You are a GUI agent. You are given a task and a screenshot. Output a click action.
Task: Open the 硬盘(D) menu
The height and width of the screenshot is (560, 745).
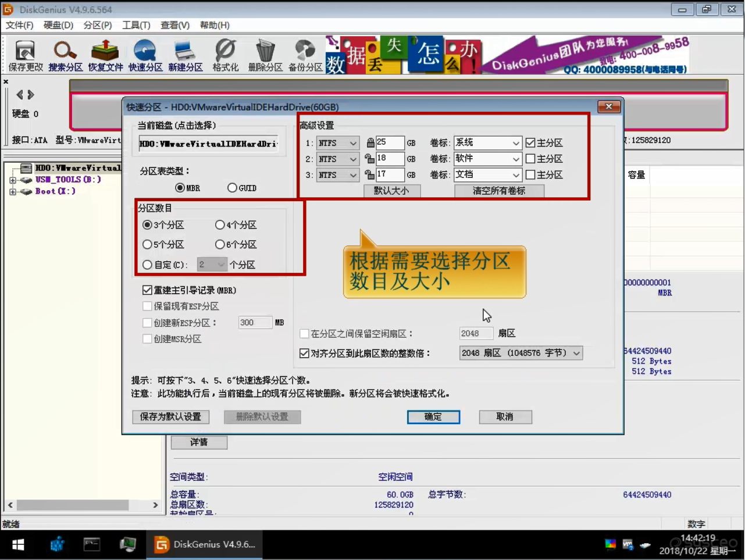pos(58,25)
